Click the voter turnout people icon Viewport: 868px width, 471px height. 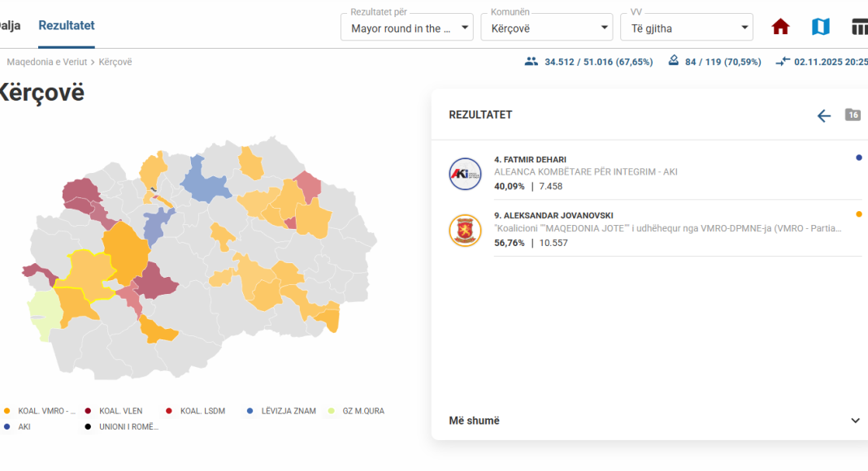pyautogui.click(x=532, y=61)
